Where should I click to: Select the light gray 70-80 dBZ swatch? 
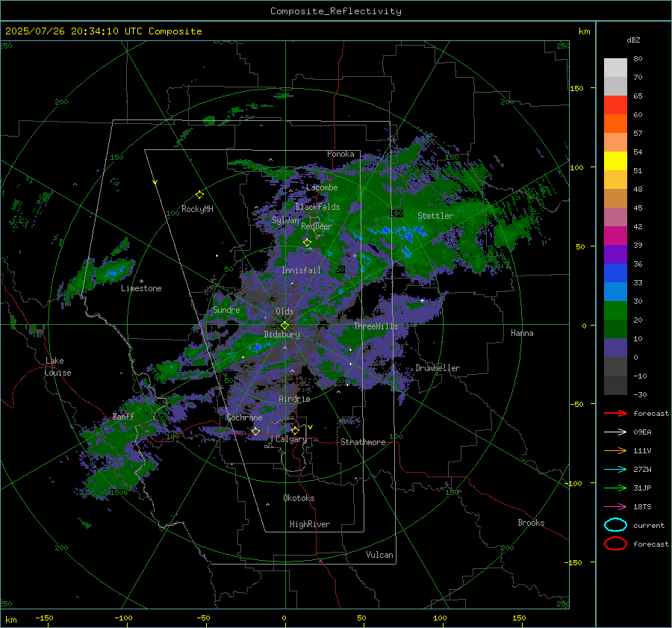615,67
